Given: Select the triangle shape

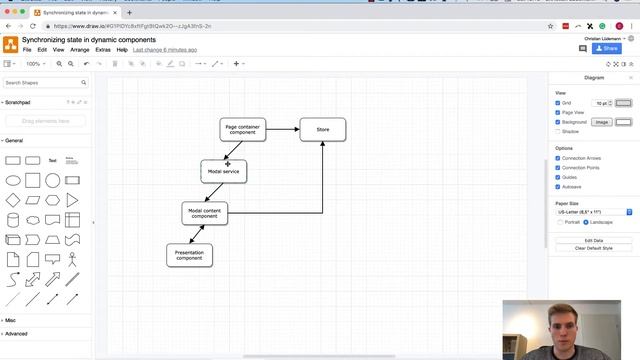Looking at the screenshot, I should click(x=72, y=200).
